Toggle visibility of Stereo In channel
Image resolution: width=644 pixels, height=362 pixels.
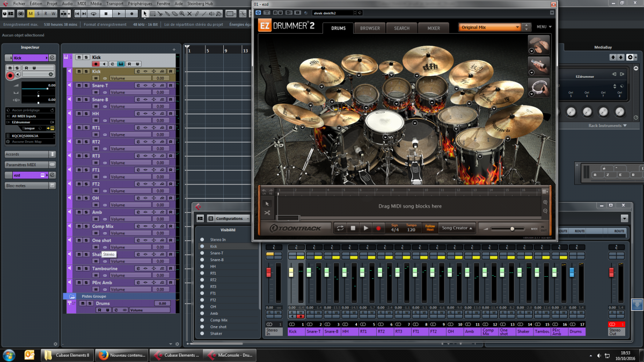coord(202,240)
